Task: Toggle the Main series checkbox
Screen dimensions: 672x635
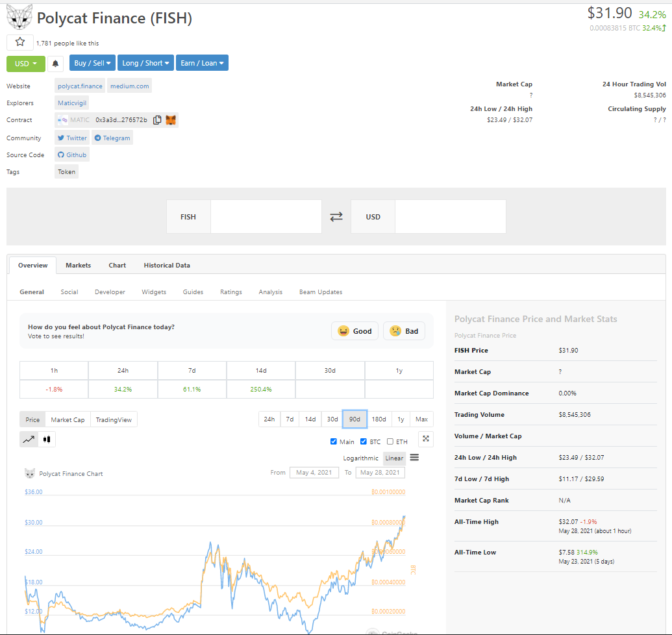Action: [334, 442]
